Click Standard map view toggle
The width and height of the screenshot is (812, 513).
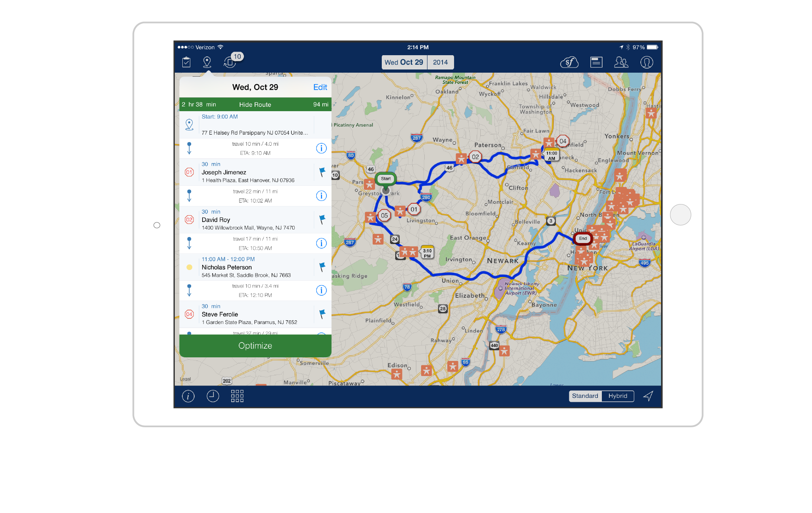coord(584,396)
